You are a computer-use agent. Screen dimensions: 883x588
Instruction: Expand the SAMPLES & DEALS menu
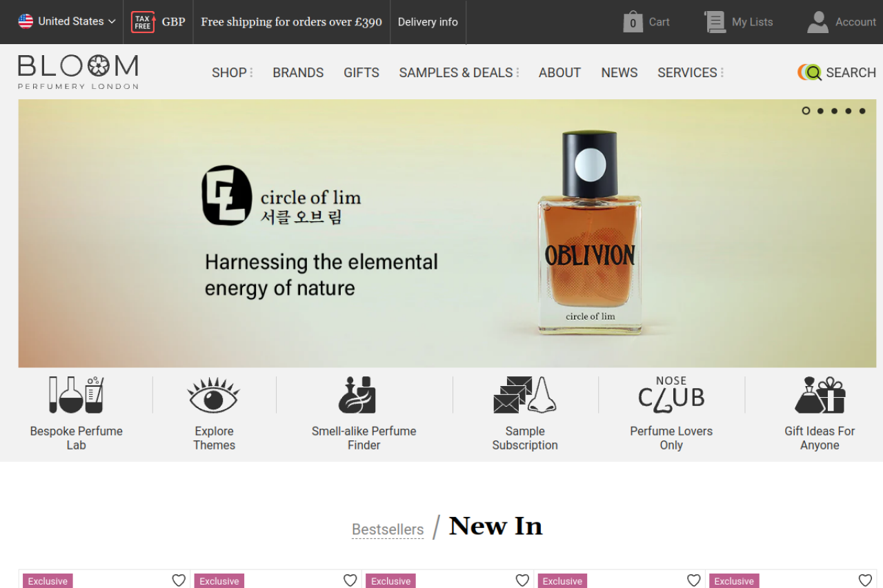coord(459,72)
